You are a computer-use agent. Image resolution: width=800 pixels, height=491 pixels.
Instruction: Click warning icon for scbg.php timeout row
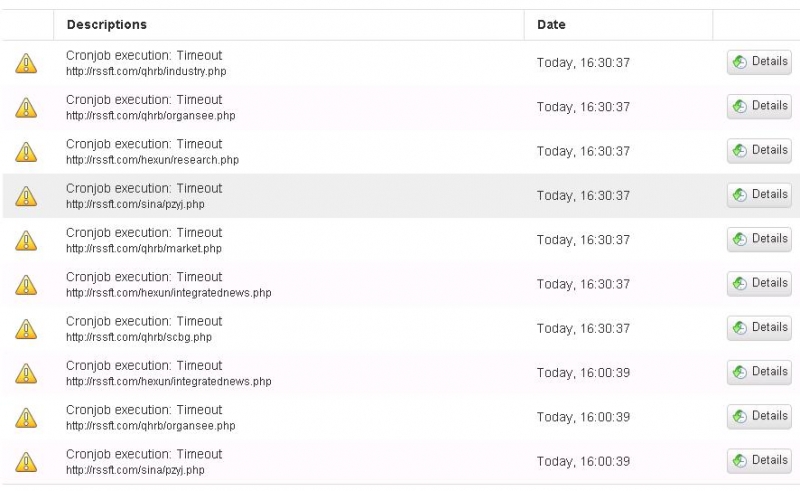[26, 329]
